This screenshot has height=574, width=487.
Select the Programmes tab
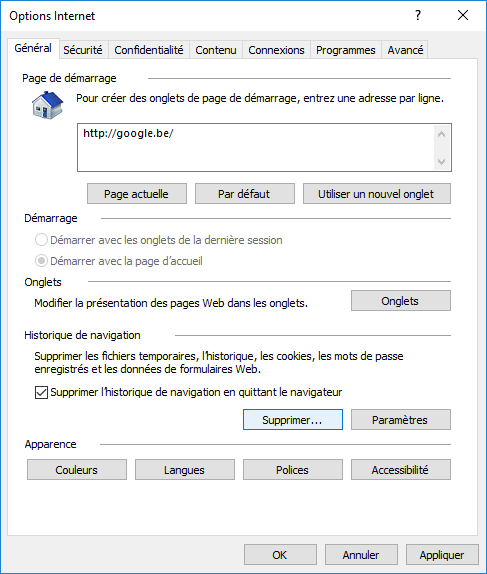346,50
